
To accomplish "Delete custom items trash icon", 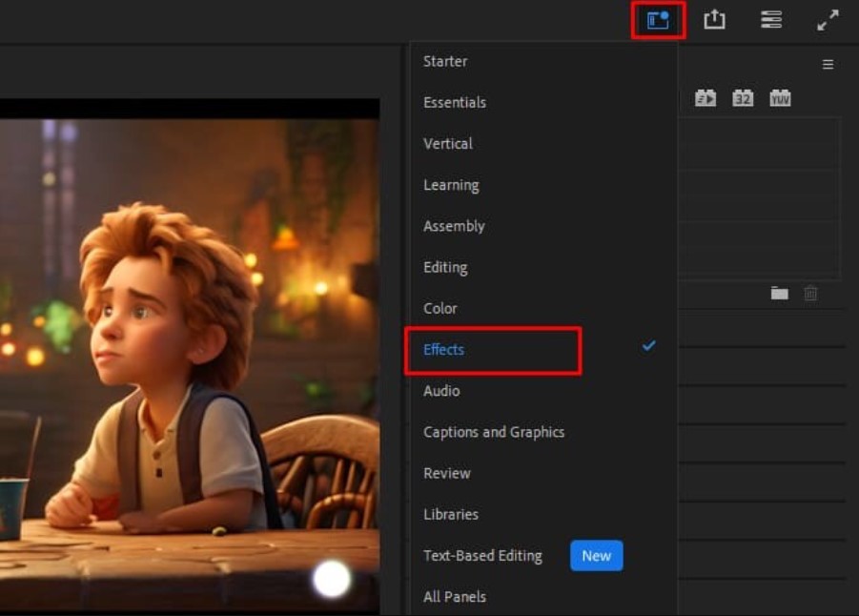I will point(810,293).
